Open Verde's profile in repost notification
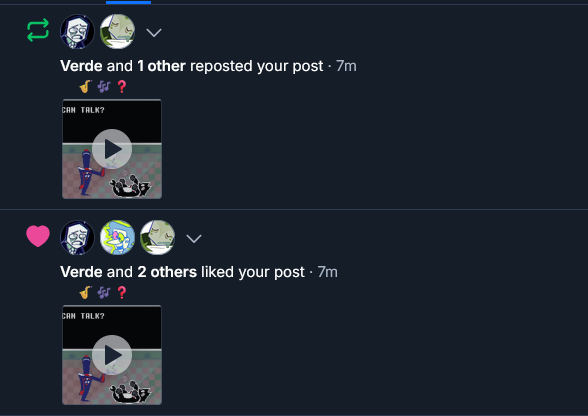Screen dimensions: 588x416 81,66
